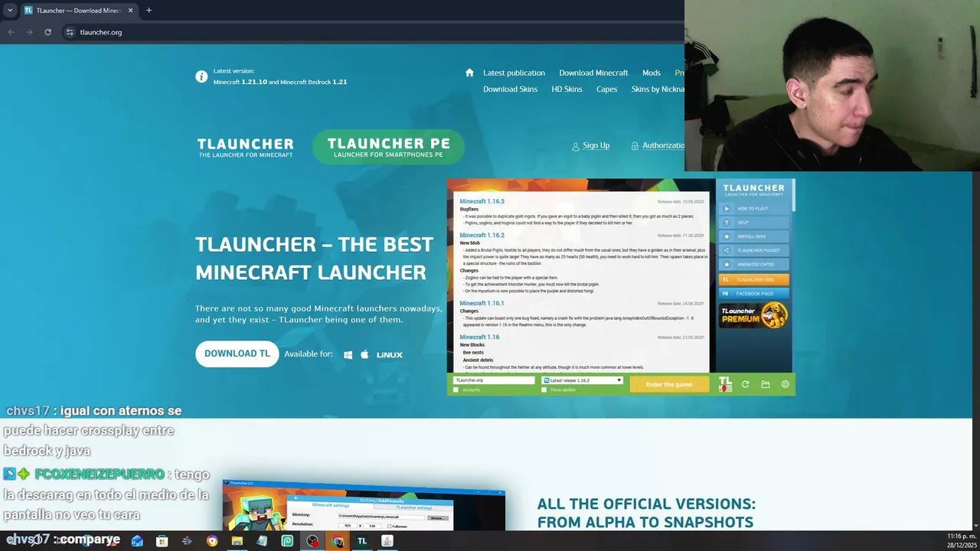Open Latest publication menu item

coord(514,73)
